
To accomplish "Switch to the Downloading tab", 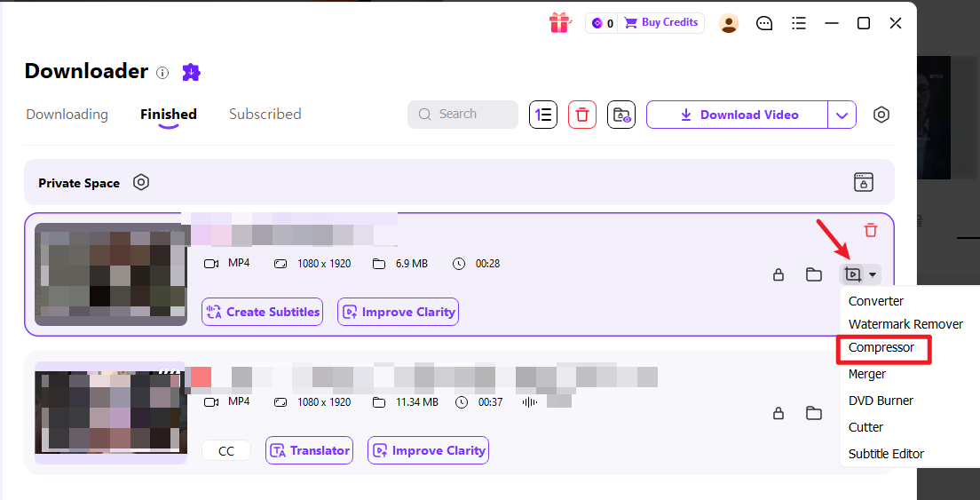I will [67, 115].
